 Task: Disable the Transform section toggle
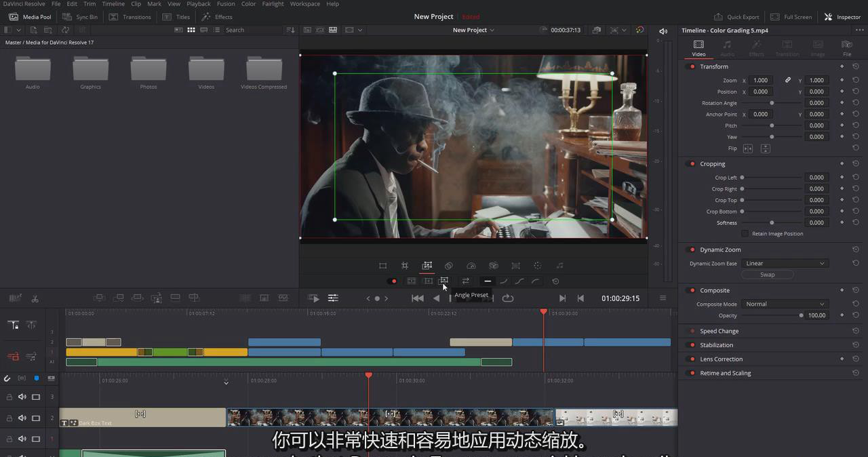click(692, 66)
